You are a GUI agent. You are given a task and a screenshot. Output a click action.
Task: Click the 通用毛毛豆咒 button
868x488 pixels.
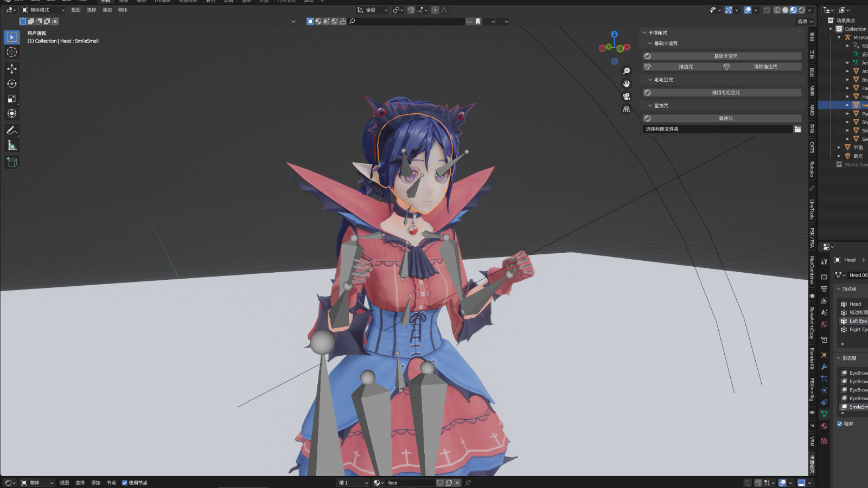[x=725, y=93]
